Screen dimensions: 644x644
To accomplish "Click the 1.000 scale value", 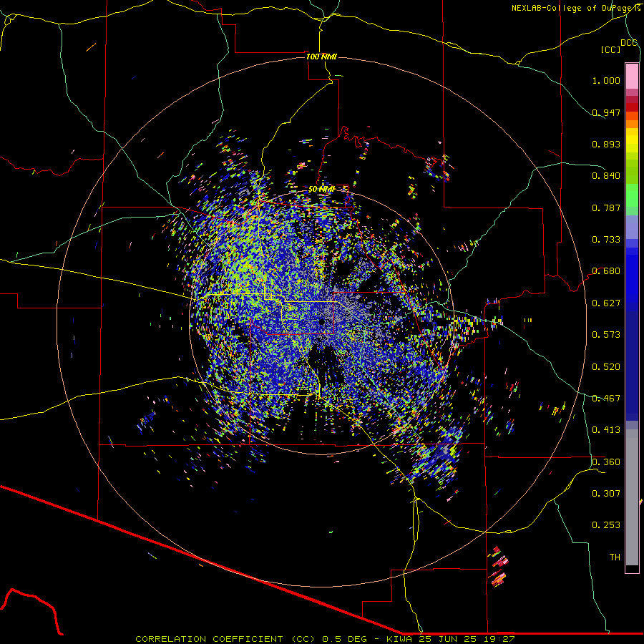I will click(606, 80).
